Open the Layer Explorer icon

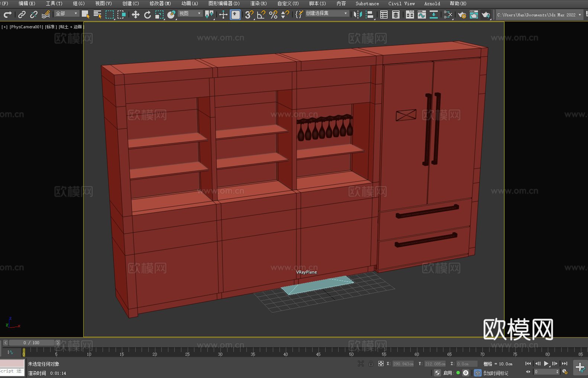[x=396, y=15]
